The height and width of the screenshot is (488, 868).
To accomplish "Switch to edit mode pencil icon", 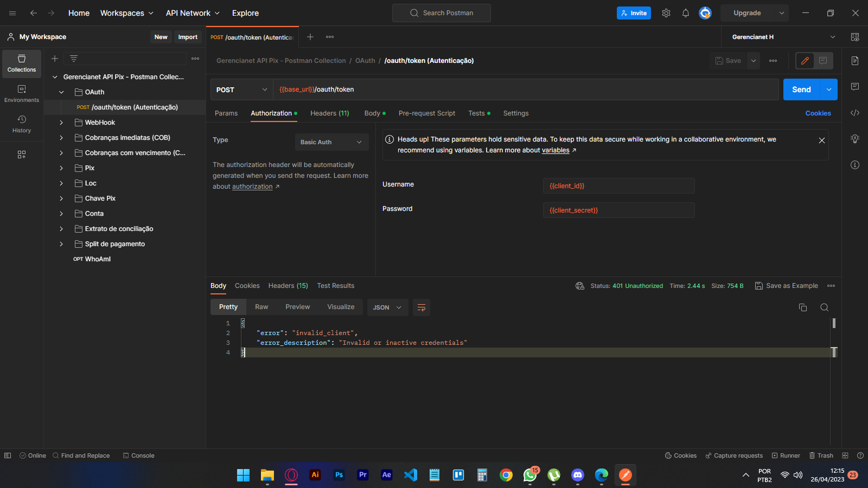I will [x=805, y=61].
